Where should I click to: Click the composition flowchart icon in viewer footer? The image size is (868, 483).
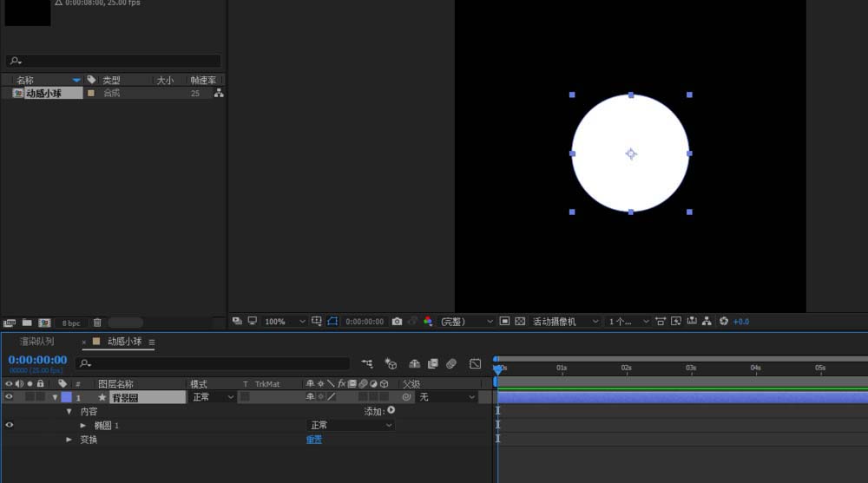point(707,321)
